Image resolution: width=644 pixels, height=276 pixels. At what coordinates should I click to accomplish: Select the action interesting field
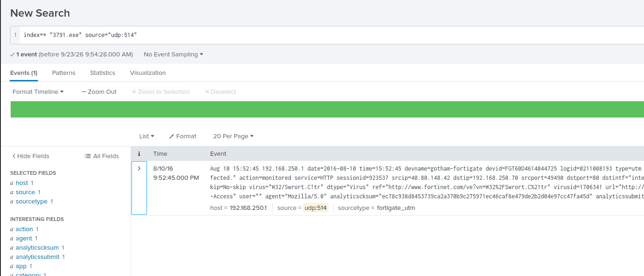click(24, 229)
